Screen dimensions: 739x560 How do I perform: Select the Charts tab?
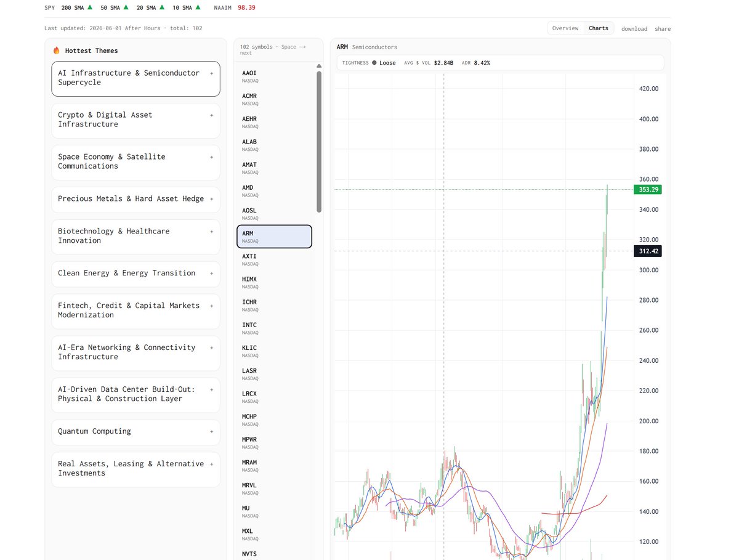598,28
